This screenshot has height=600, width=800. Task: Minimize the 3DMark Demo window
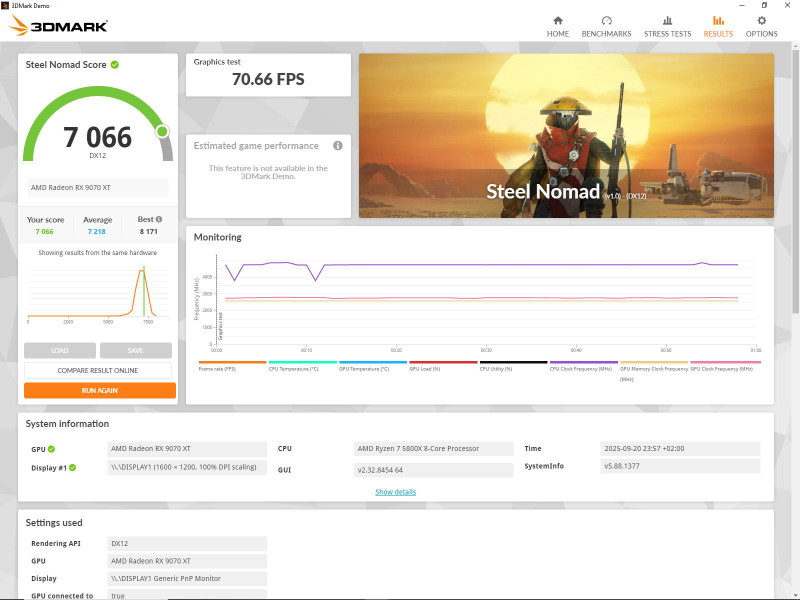742,5
